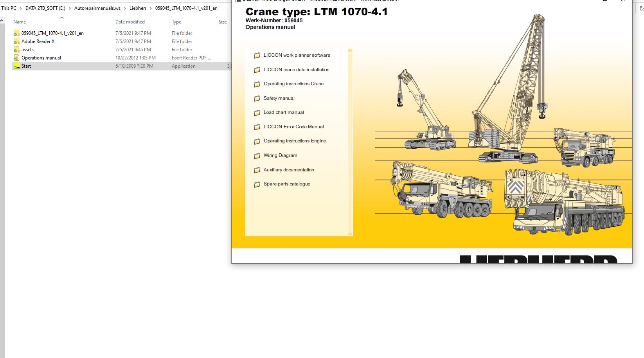
Task: Click the refresh arrow icon top right
Action: pos(640,7)
